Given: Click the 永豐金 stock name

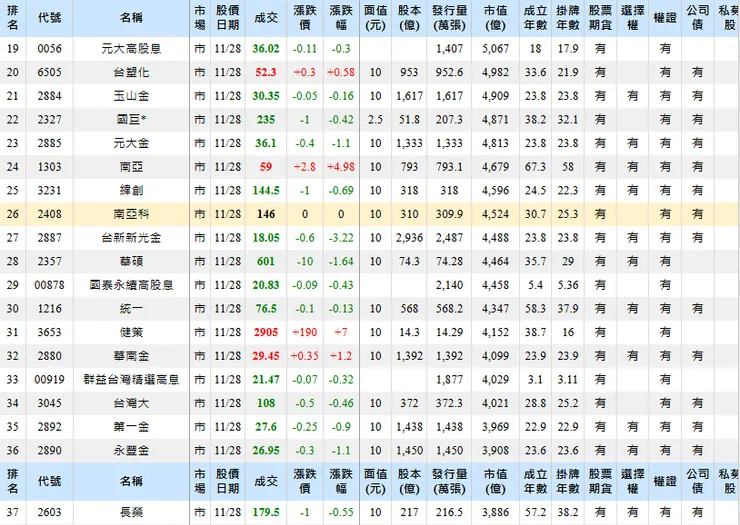Looking at the screenshot, I should point(131,450).
